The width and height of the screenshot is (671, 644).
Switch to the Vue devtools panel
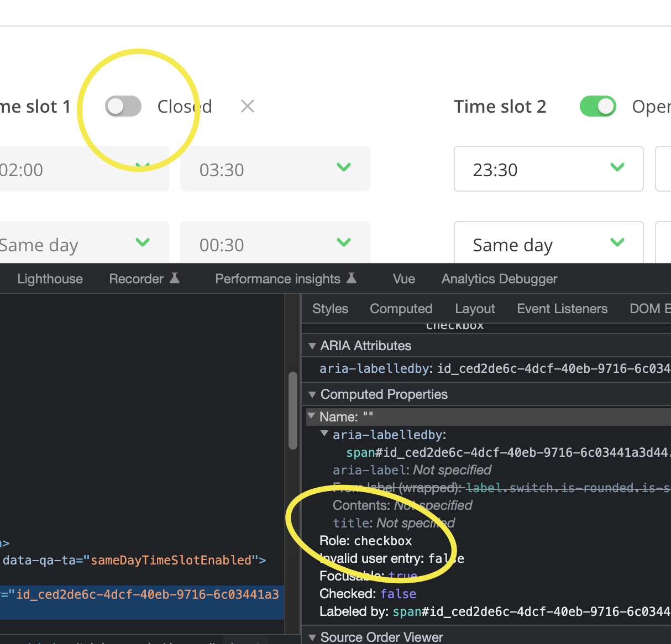pyautogui.click(x=403, y=278)
